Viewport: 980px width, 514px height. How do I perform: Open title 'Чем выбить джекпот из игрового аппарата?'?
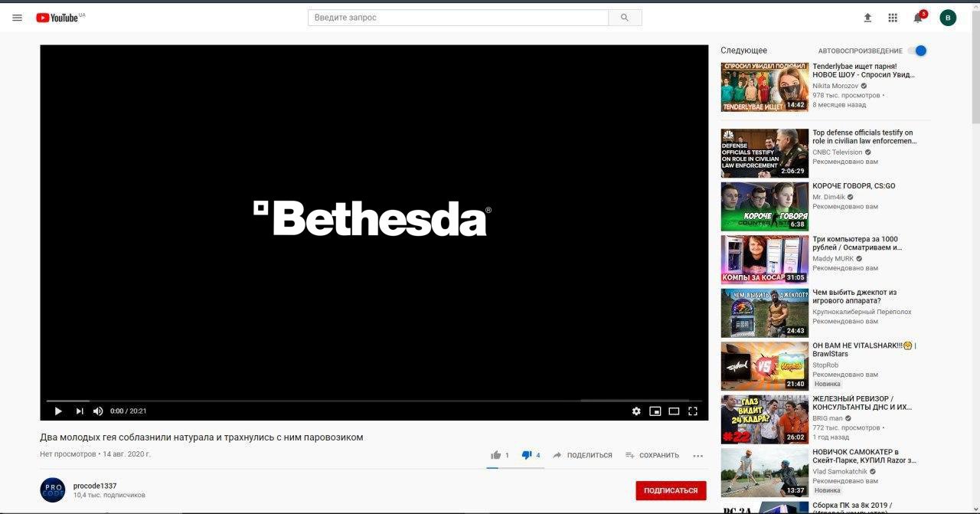click(x=854, y=296)
